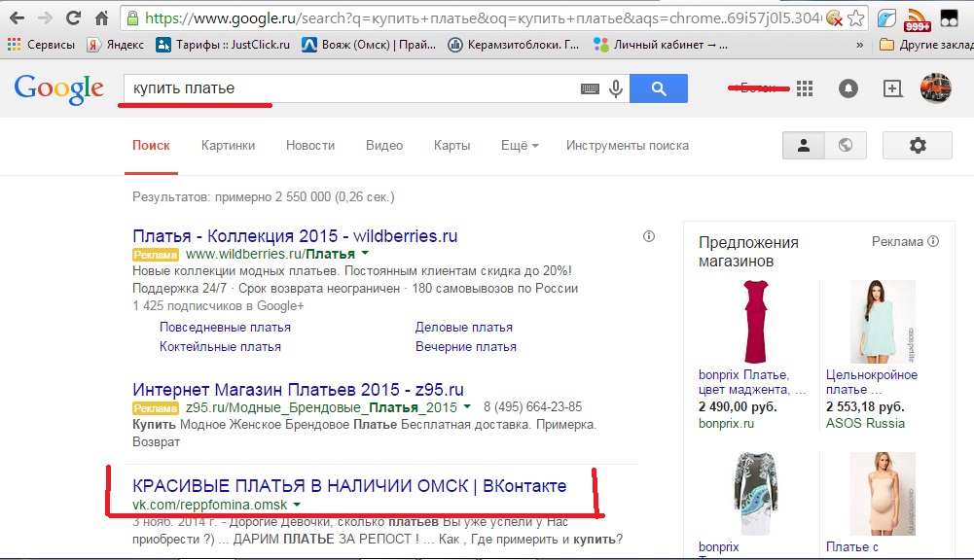Image resolution: width=974 pixels, height=560 pixels.
Task: Click bonprix.ru store link
Action: point(726,424)
